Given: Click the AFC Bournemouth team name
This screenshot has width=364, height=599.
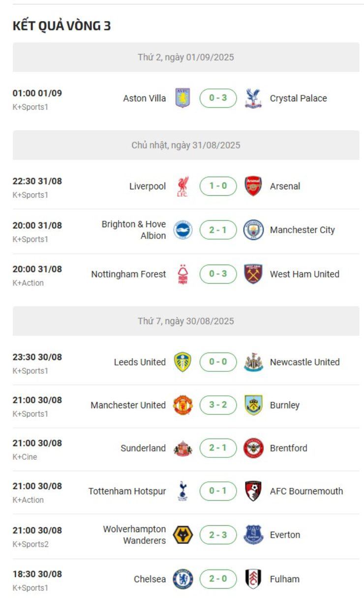Looking at the screenshot, I should (306, 491).
